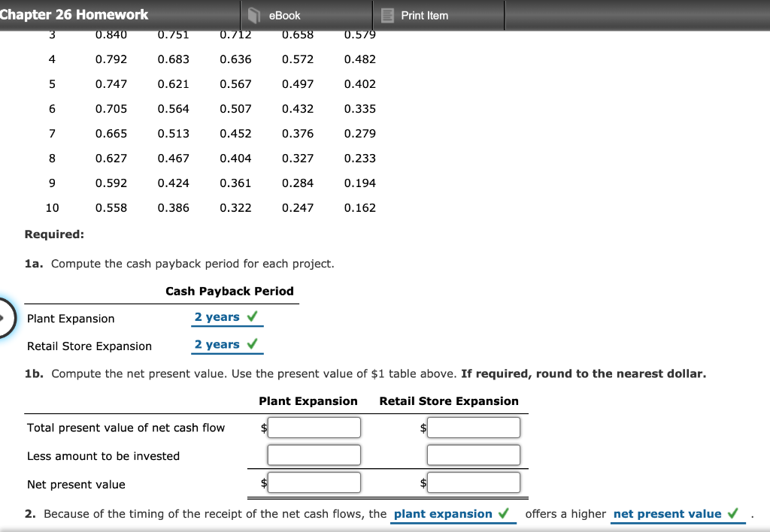Open the eBook
The height and width of the screenshot is (532, 770).
283,14
